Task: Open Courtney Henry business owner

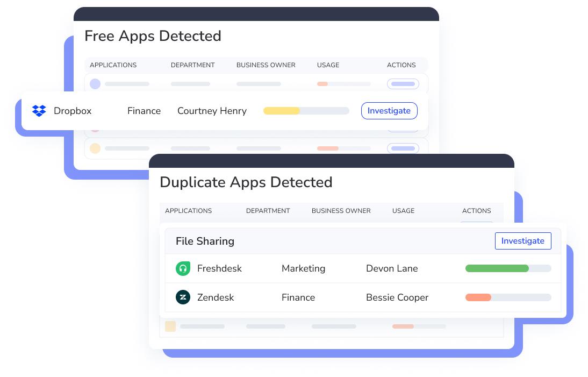Action: [x=212, y=111]
